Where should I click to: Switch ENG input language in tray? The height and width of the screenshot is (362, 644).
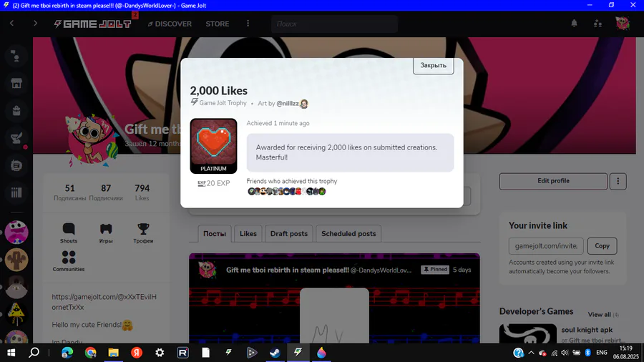click(x=602, y=353)
